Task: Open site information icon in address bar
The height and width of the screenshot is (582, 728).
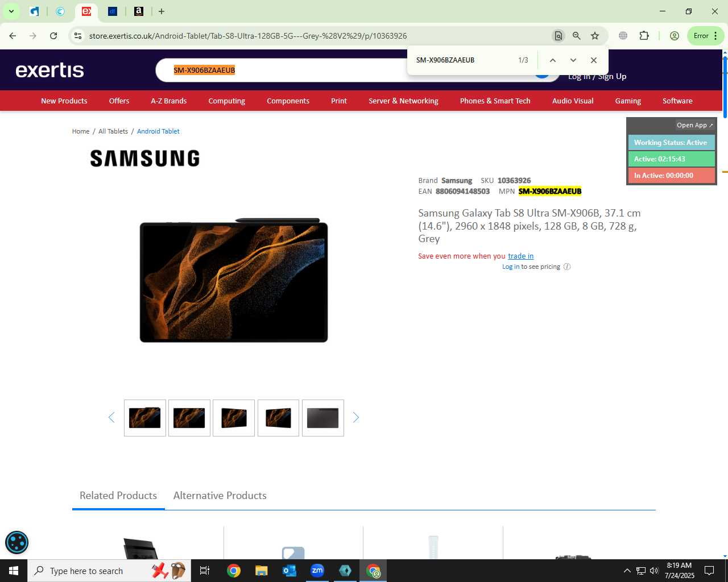Action: coord(78,36)
